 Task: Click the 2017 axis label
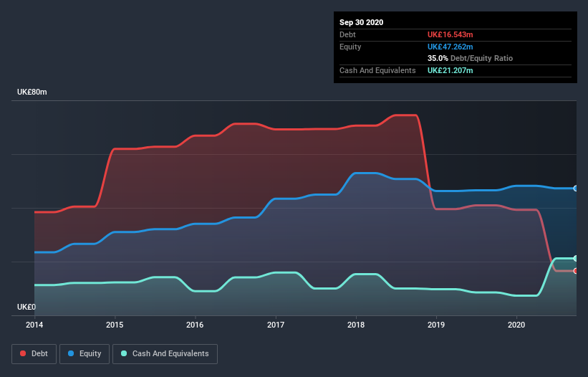pyautogui.click(x=276, y=325)
